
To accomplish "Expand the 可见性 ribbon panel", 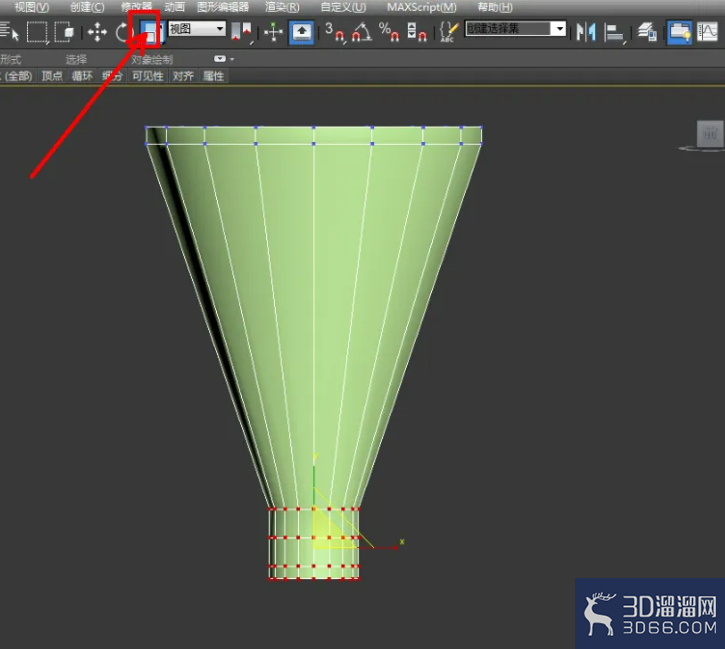I will pyautogui.click(x=148, y=76).
